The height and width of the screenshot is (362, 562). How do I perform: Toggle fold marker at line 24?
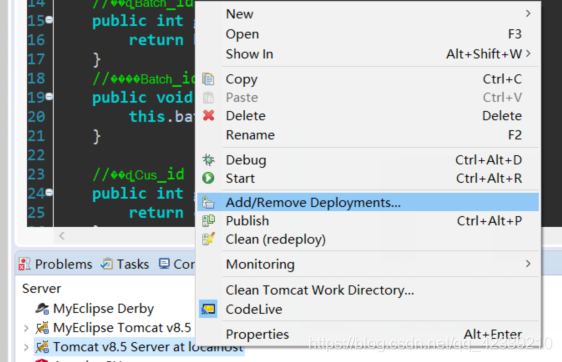[49, 192]
